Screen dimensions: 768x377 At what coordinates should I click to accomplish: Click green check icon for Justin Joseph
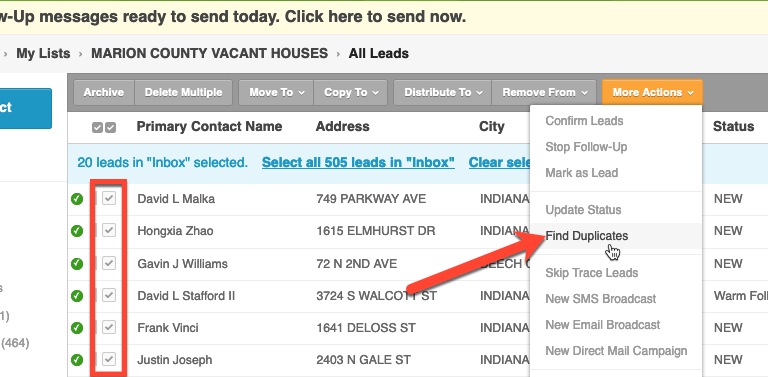coord(77,360)
